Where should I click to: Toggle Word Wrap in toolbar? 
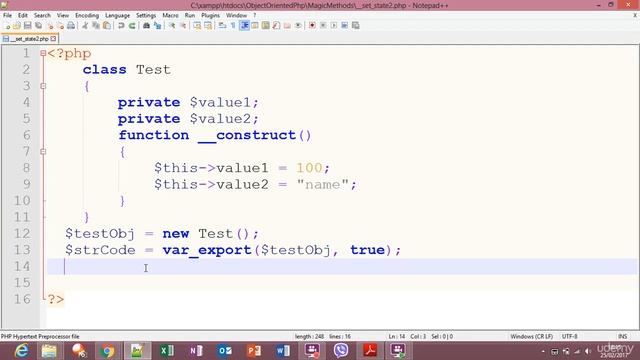(222, 26)
